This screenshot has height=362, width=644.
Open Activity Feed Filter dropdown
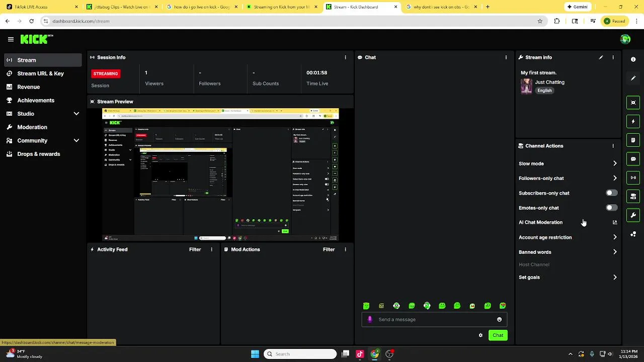point(195,249)
